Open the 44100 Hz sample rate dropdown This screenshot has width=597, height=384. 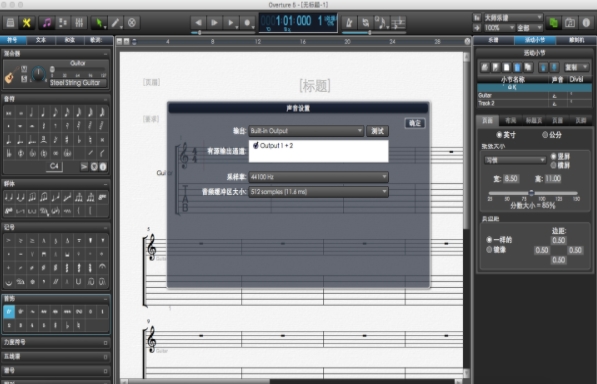click(x=318, y=177)
